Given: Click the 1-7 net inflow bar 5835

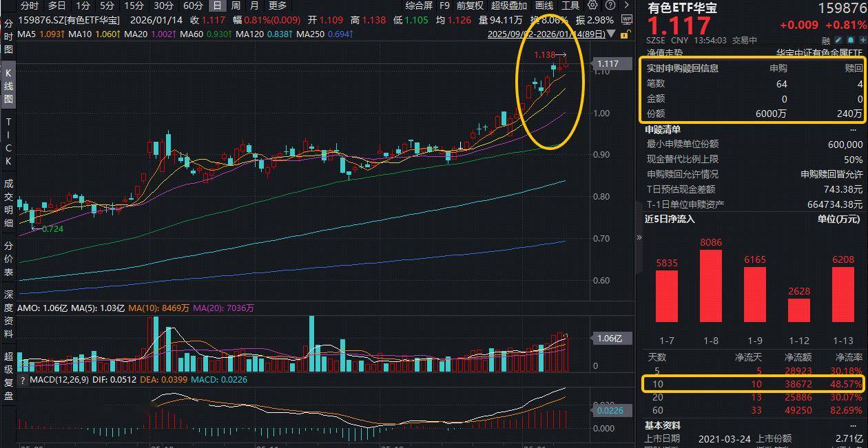Looking at the screenshot, I should coord(667,296).
